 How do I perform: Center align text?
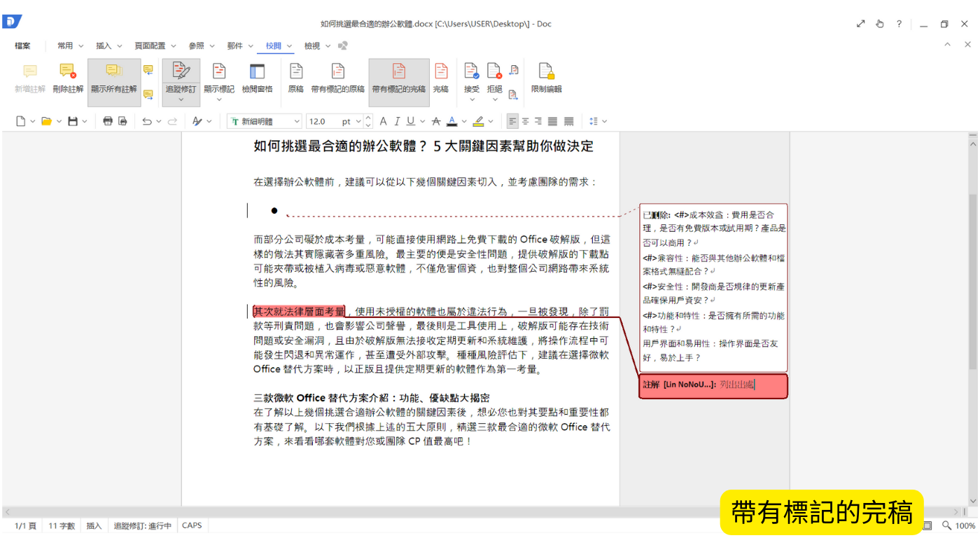[x=526, y=121]
